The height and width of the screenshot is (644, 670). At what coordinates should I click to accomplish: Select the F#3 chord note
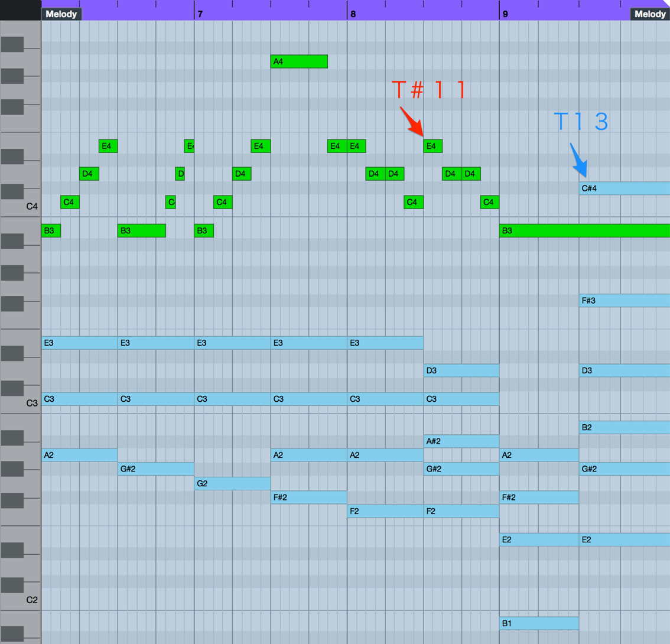coord(625,300)
